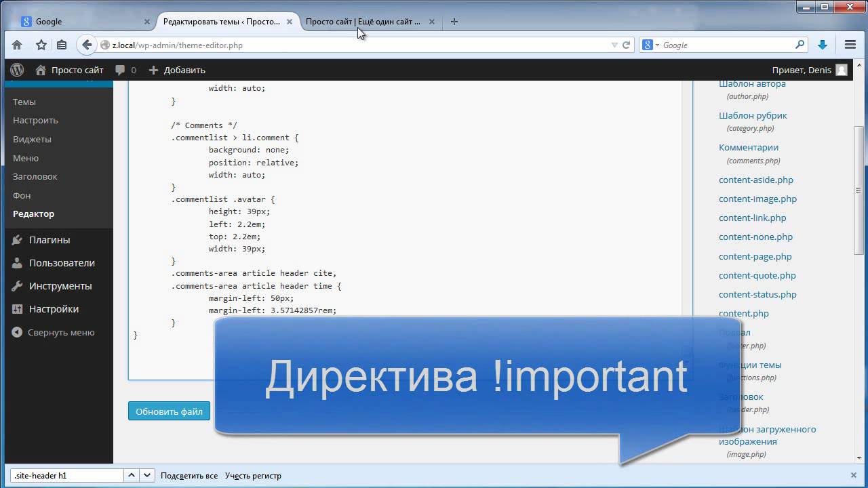868x488 pixels.
Task: Toggle Учесть регистр in find bar
Action: coord(253,476)
